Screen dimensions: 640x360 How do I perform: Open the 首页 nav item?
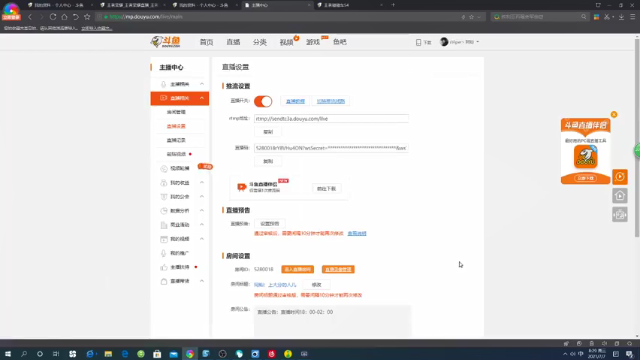[x=207, y=42]
